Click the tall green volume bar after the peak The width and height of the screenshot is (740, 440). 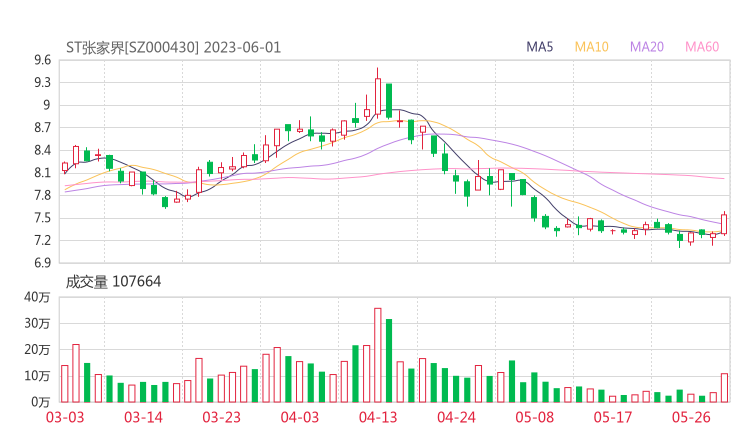[389, 361]
